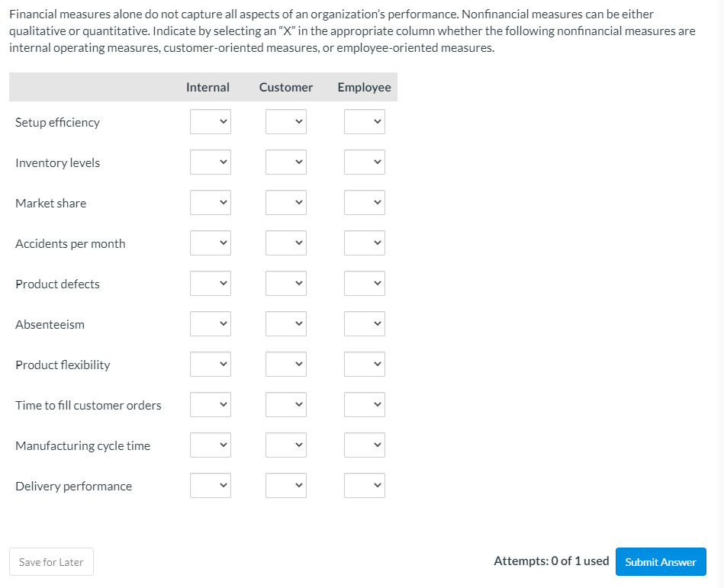This screenshot has width=724, height=588.
Task: Open Customer dropdown for Time to fill customer orders
Action: [286, 404]
